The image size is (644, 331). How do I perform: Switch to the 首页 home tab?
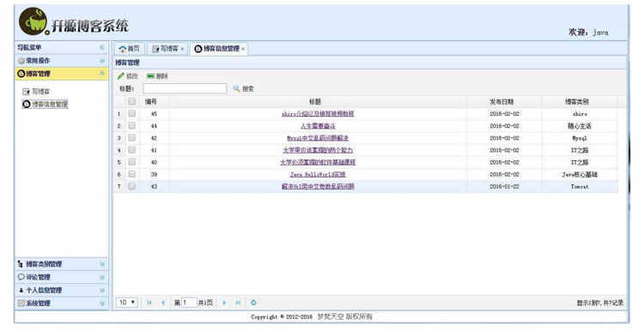click(x=130, y=49)
